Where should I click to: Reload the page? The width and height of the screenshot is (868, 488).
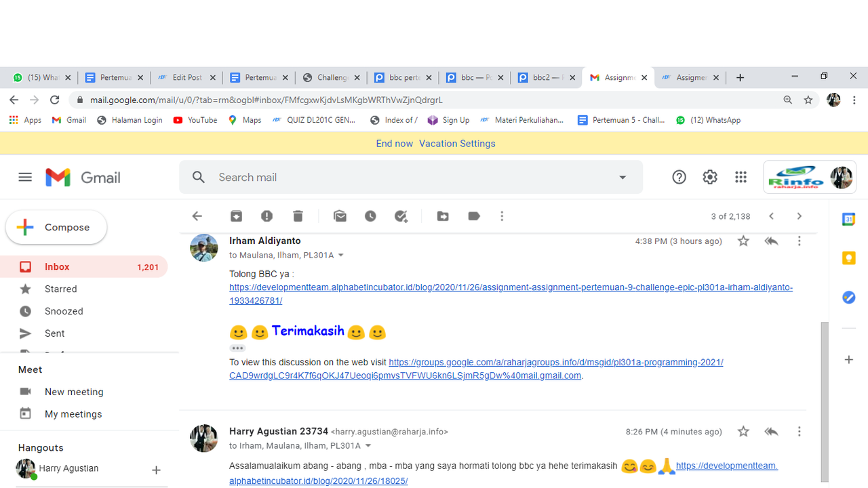click(54, 100)
